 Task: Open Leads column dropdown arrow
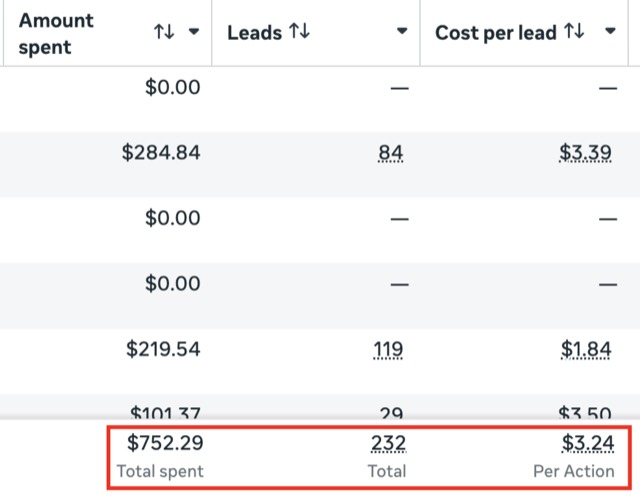[402, 31]
